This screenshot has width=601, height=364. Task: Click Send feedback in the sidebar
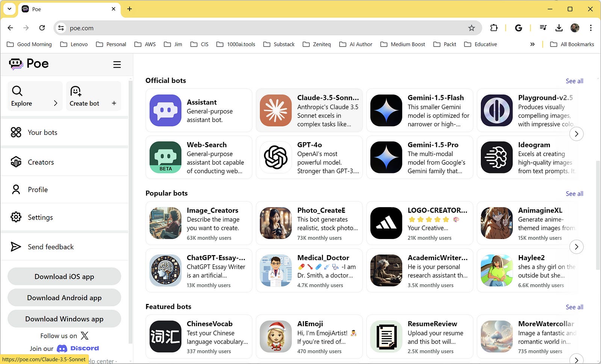pos(65,247)
